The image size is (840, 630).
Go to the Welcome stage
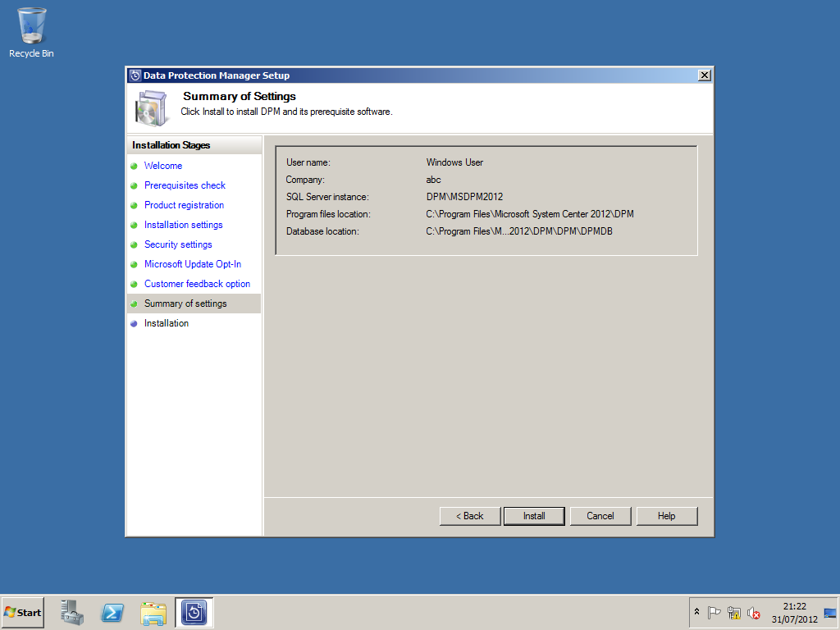coord(163,166)
